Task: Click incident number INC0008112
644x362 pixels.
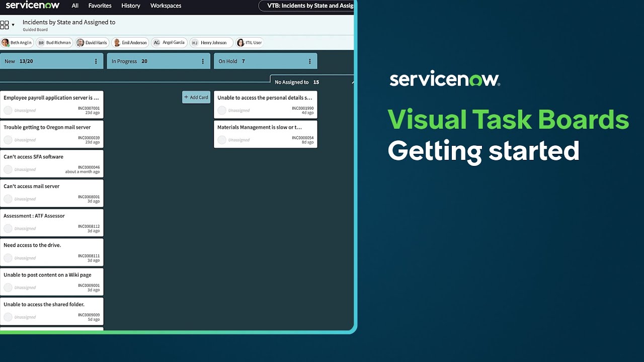Action: tap(89, 226)
